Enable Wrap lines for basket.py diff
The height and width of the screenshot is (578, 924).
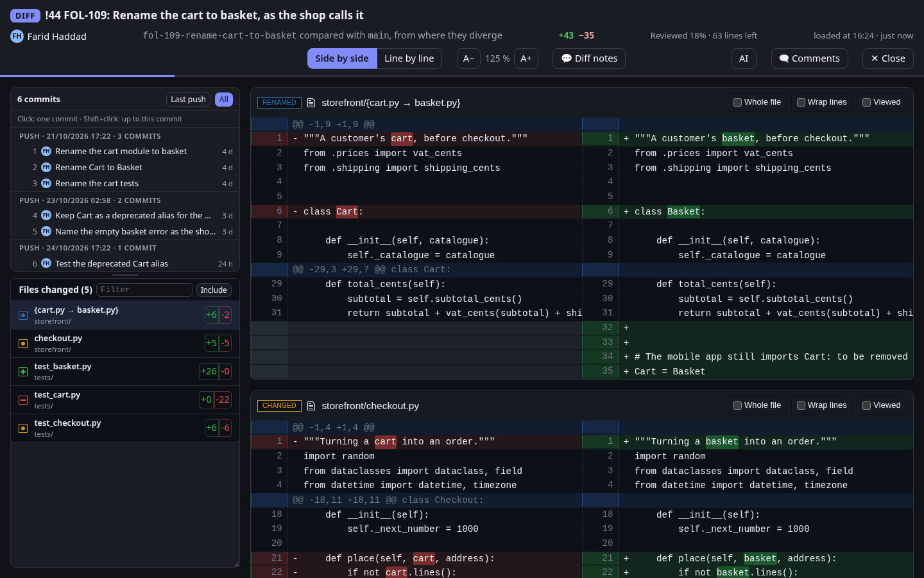point(822,102)
